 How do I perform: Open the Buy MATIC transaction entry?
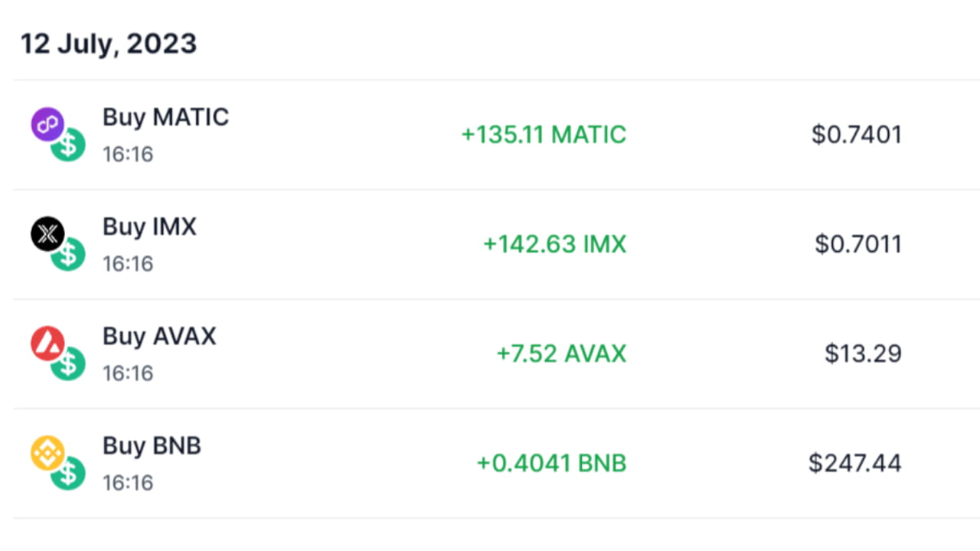click(165, 117)
